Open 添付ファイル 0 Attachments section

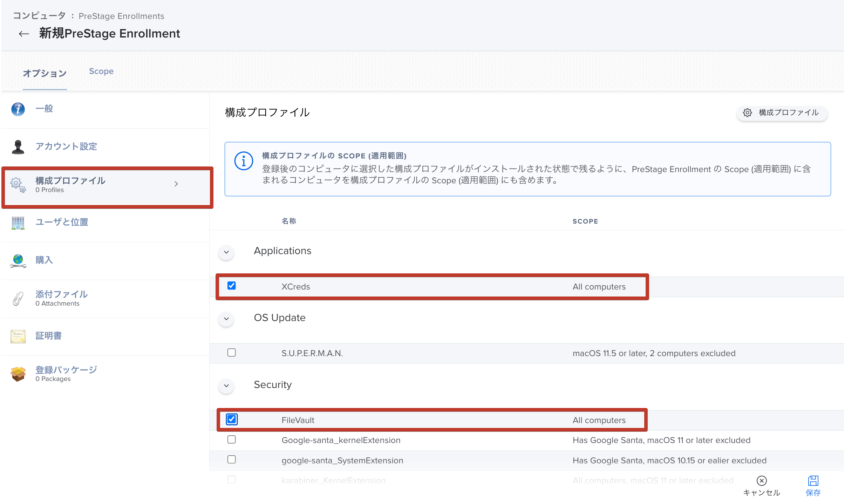coord(105,299)
